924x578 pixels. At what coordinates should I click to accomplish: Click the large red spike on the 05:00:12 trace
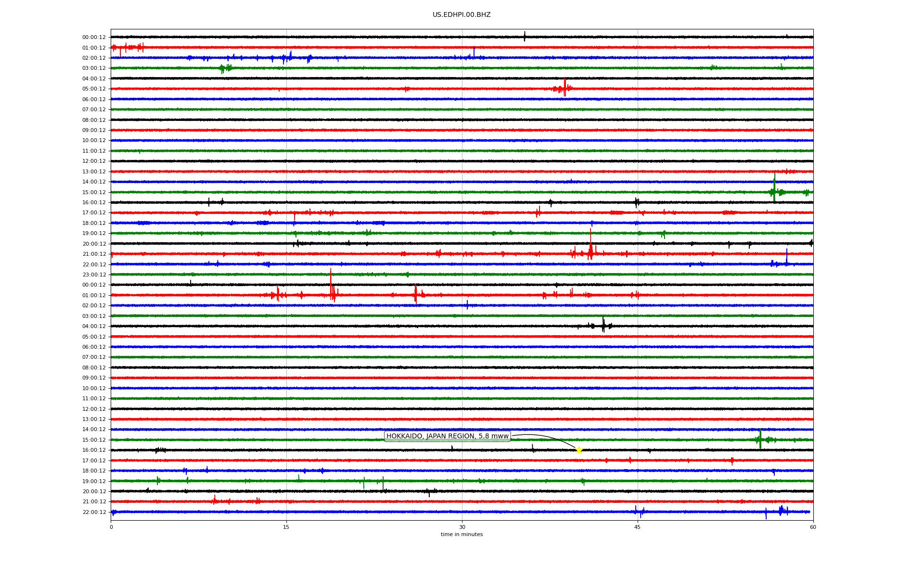pyautogui.click(x=565, y=88)
